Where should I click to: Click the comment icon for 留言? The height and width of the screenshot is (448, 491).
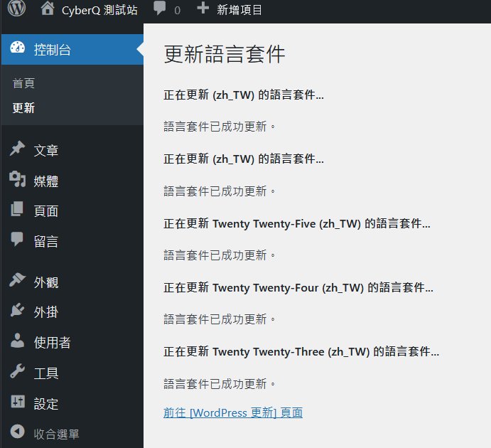click(17, 240)
